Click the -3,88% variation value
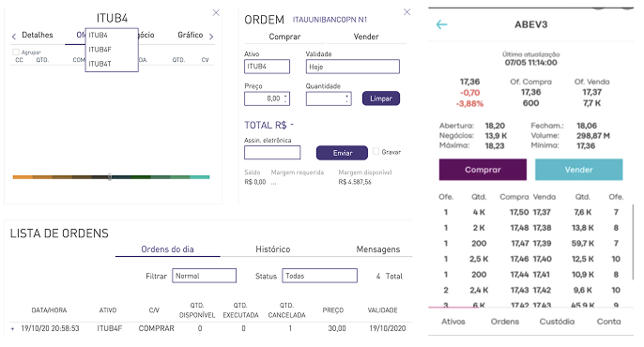 [x=469, y=103]
